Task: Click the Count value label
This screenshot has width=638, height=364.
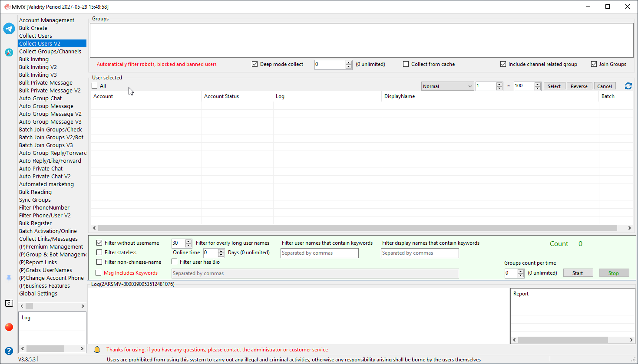Action: point(580,244)
